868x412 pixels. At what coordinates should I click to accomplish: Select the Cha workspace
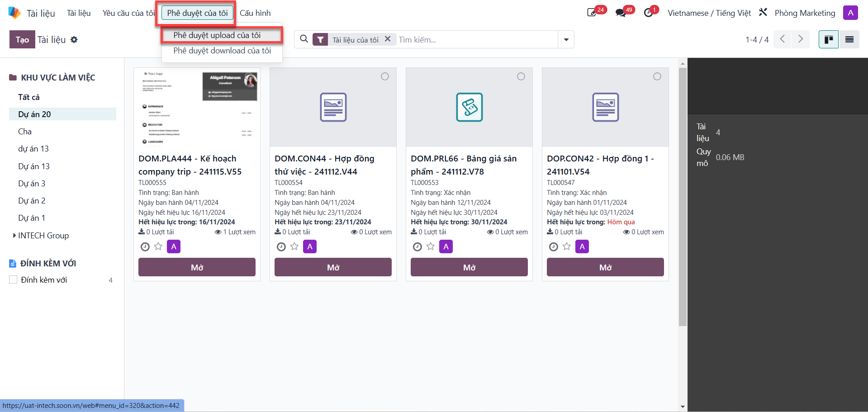[62, 131]
